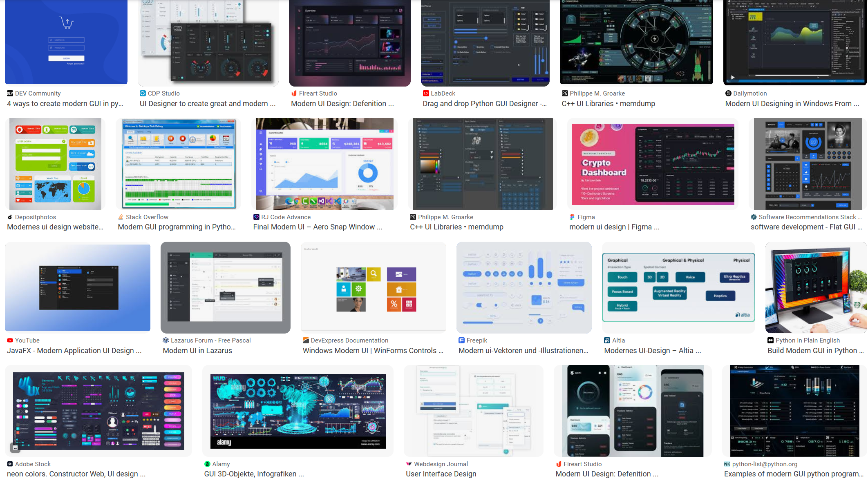Screen dimensions: 868x485
Task: Click the Freepik source icon
Action: pos(461,340)
